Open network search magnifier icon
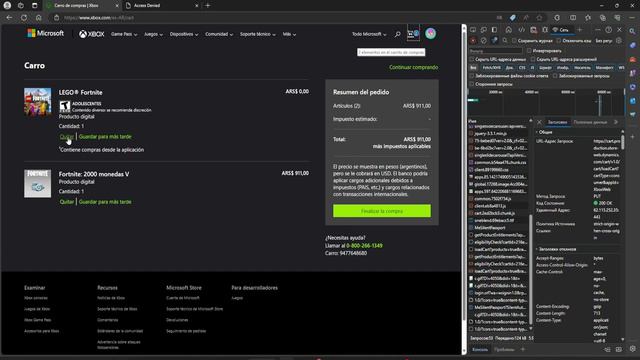The image size is (640, 360). tap(505, 40)
